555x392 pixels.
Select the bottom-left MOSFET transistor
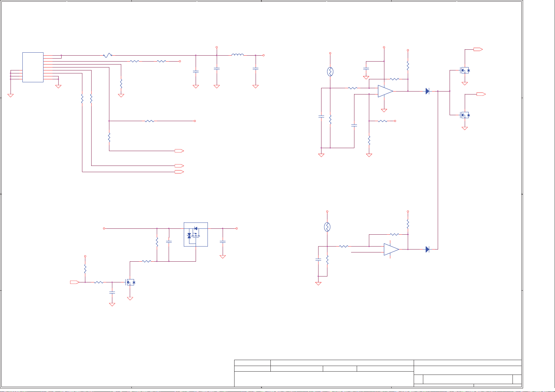[x=130, y=282]
